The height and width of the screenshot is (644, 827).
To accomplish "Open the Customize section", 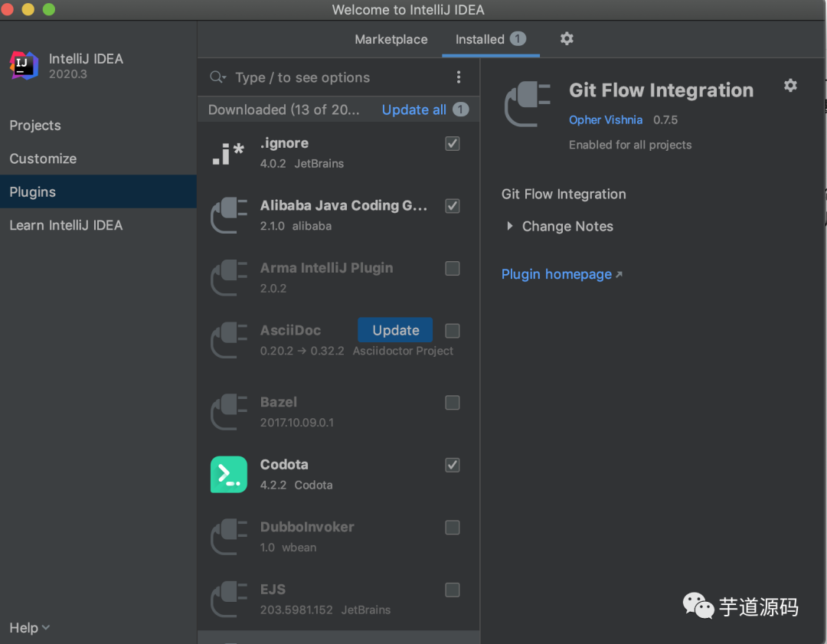I will pos(43,159).
